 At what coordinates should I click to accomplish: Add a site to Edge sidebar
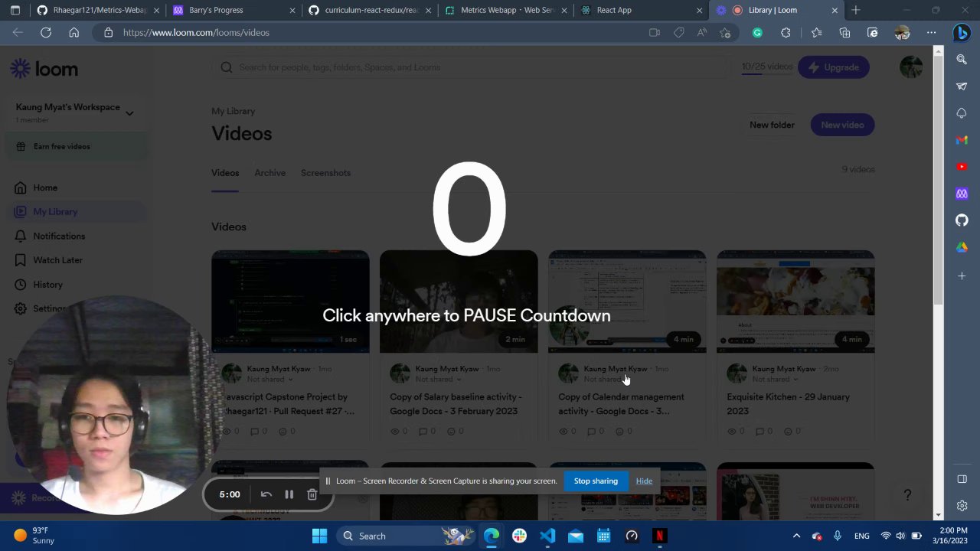(x=962, y=275)
